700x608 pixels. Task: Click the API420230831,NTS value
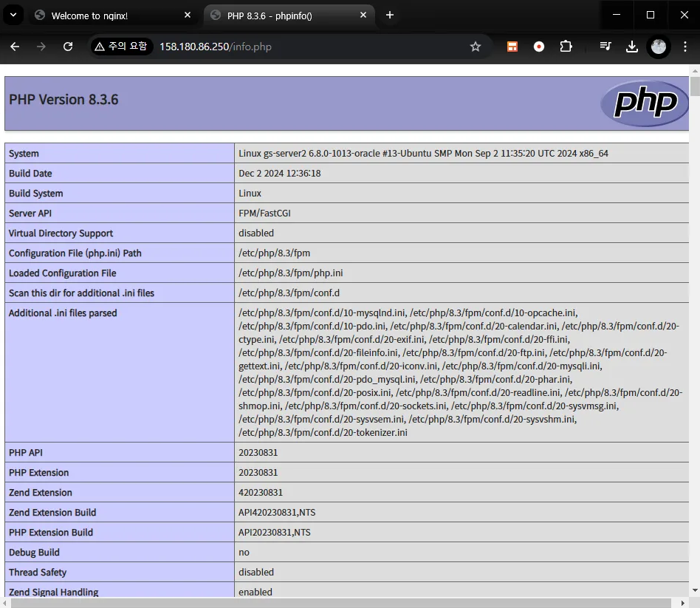277,513
